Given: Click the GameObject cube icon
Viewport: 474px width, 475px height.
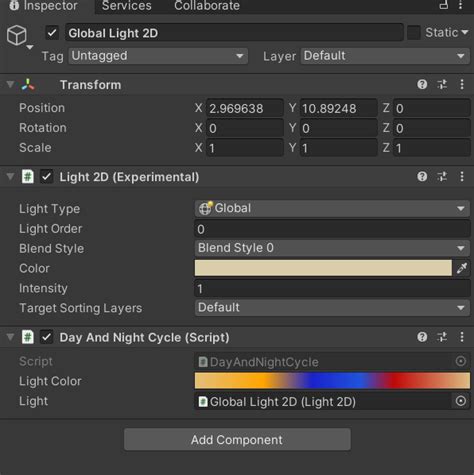Looking at the screenshot, I should [17, 35].
